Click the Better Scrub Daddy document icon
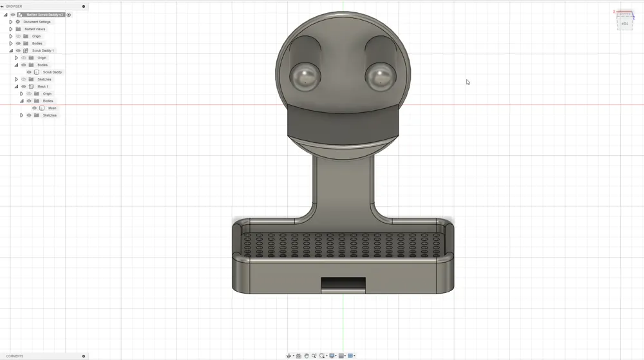Image resolution: width=644 pixels, height=360 pixels. click(20, 15)
